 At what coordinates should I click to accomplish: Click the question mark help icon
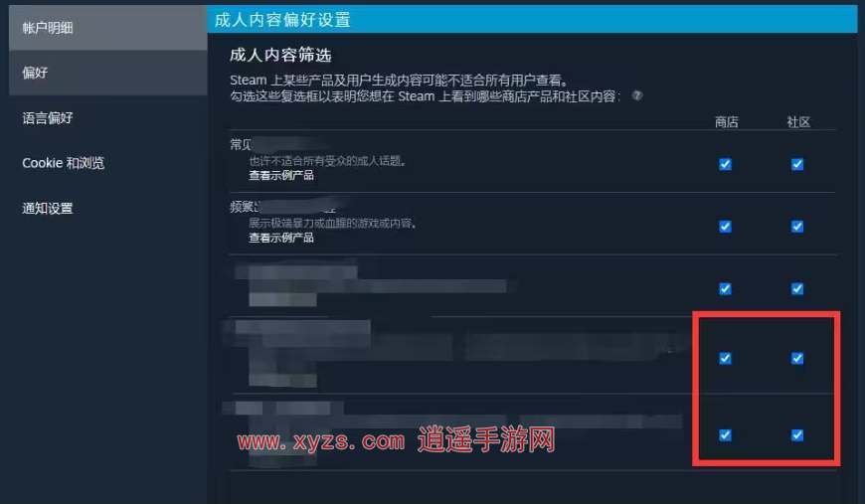pos(637,95)
